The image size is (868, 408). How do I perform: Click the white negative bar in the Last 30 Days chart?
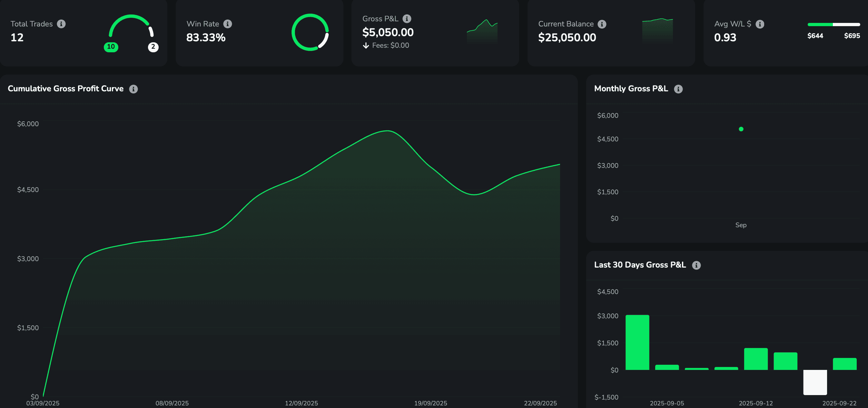pyautogui.click(x=815, y=382)
